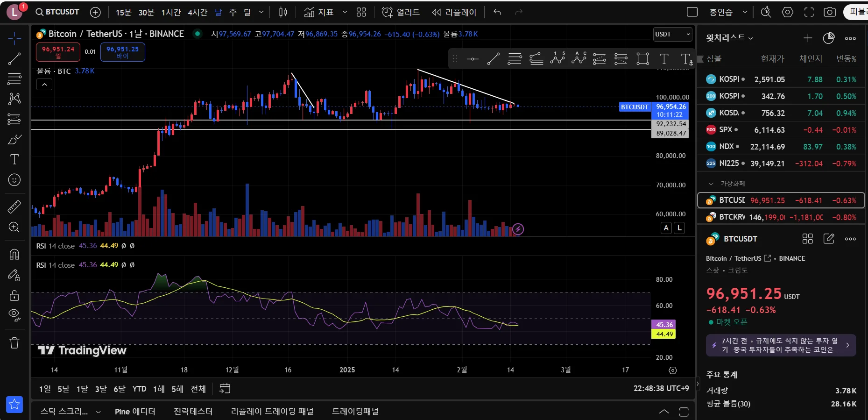Click the compare or add symbol plus icon
This screenshot has height=420, width=868.
click(95, 12)
